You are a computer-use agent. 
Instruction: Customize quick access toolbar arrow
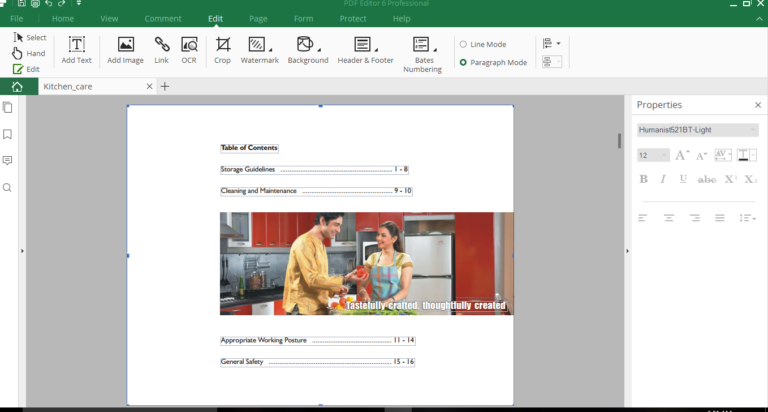click(78, 3)
